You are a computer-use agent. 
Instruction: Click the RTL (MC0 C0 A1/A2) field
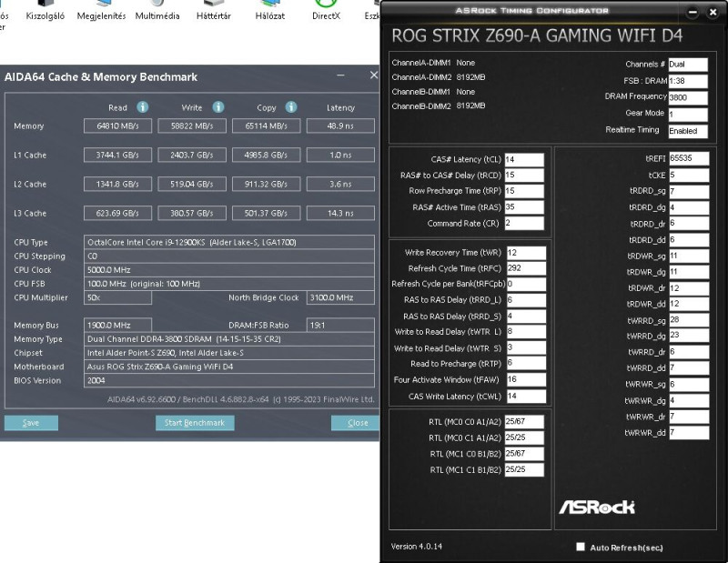pyautogui.click(x=524, y=421)
